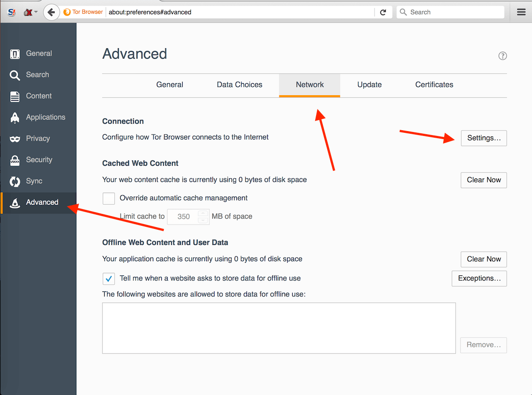Screen dimensions: 532x395
Task: Go back with the browser back arrow
Action: (51, 12)
